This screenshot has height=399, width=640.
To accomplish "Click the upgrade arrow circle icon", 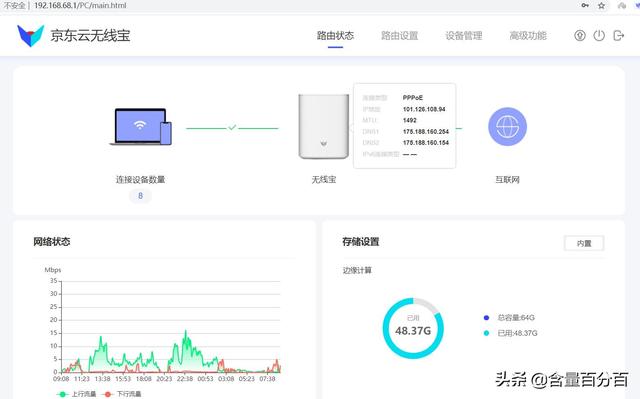I will [580, 35].
